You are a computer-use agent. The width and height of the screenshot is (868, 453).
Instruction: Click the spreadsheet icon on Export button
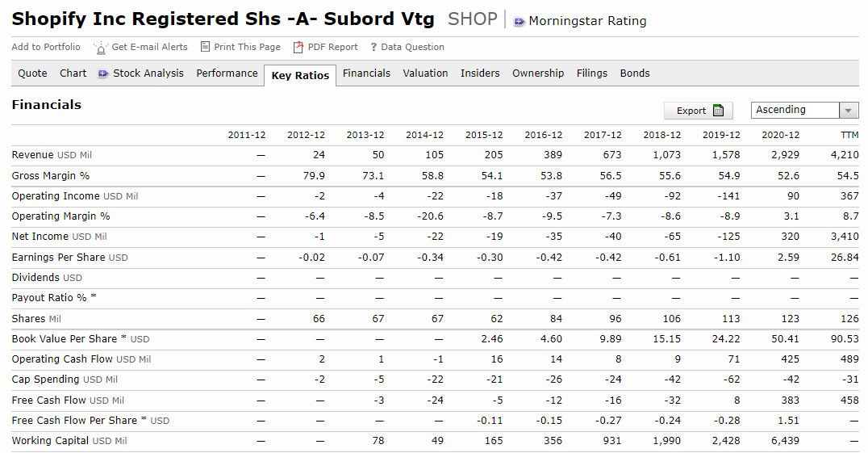pyautogui.click(x=718, y=111)
